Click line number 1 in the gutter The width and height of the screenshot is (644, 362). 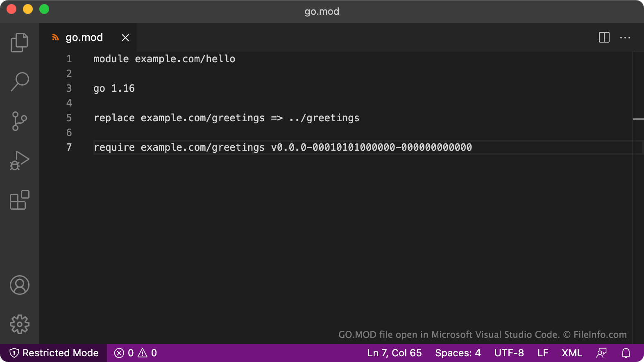click(x=69, y=59)
